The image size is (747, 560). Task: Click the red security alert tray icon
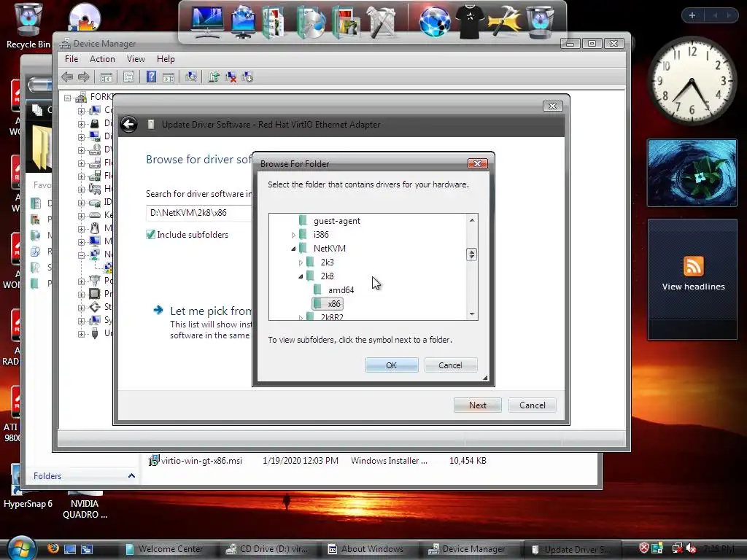coord(643,548)
